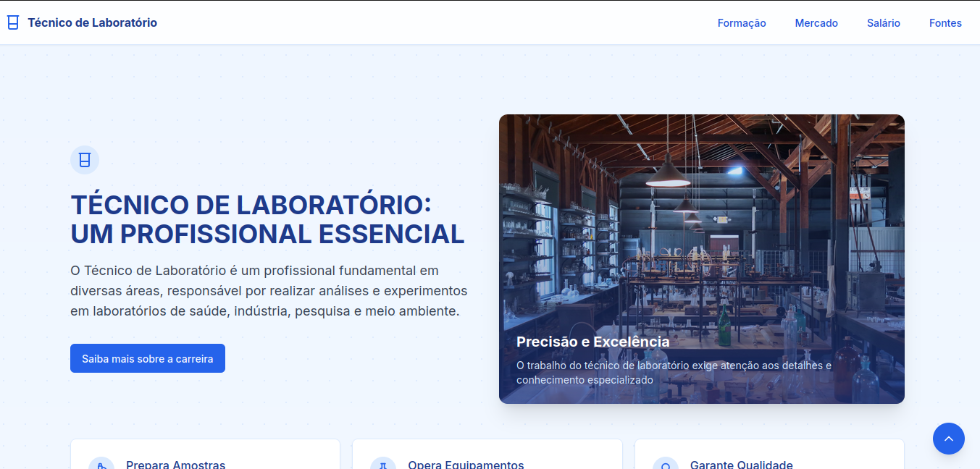Click the up arrow in the blue circle
Viewport: 980px width, 469px height.
coord(949,439)
